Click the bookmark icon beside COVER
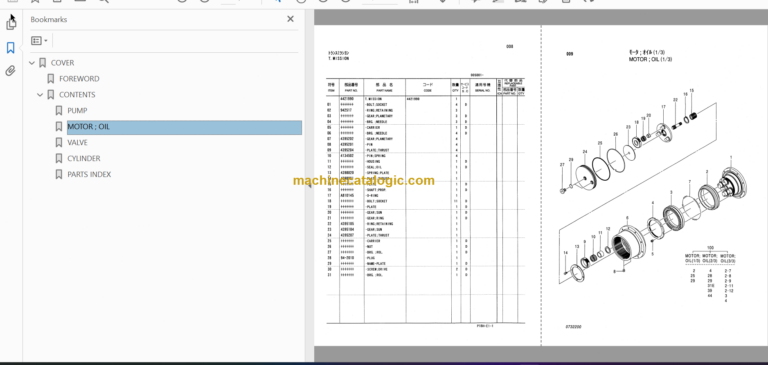 tap(43, 63)
